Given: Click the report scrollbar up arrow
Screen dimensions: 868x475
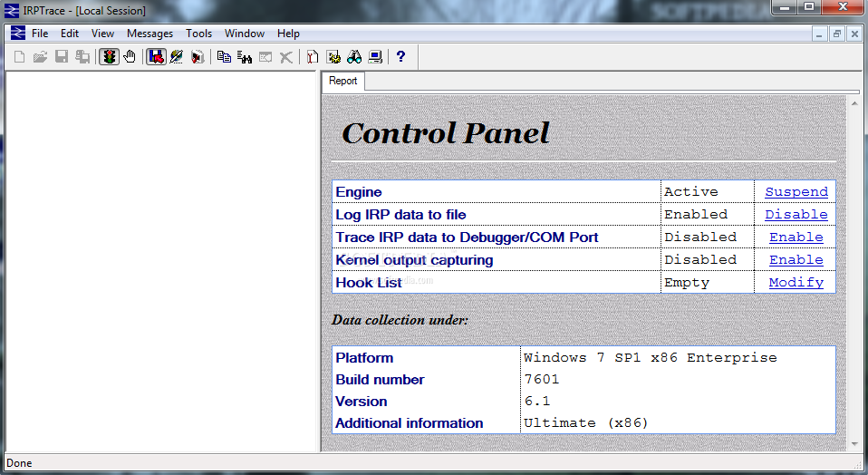Looking at the screenshot, I should click(854, 103).
